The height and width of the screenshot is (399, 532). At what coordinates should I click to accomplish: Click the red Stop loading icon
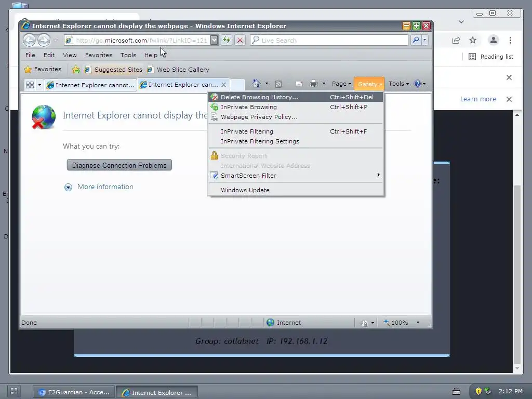240,41
